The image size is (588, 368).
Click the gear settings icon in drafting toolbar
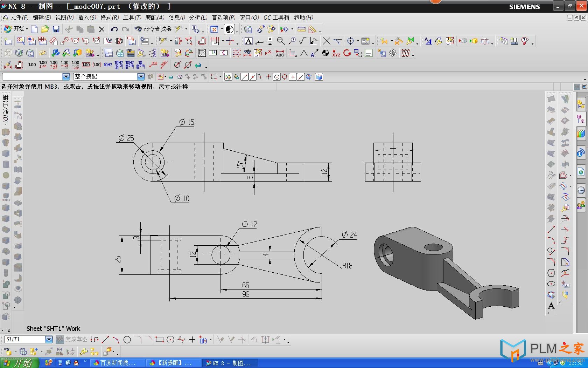pyautogui.click(x=393, y=53)
